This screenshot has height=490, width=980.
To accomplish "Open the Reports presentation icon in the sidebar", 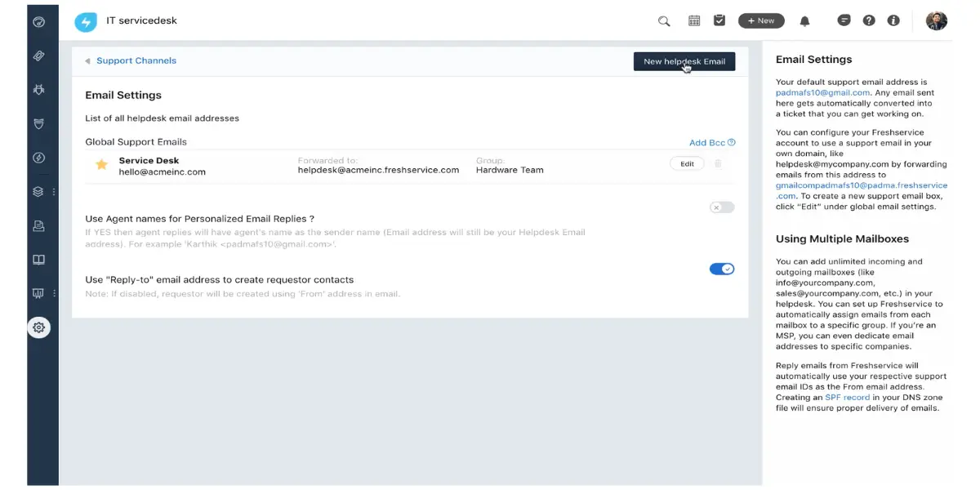I will (x=38, y=293).
